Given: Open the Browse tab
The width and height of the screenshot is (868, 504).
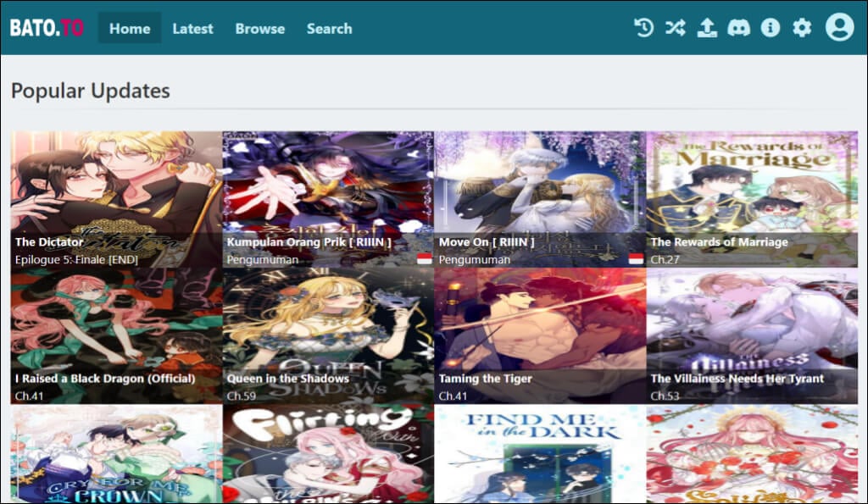Looking at the screenshot, I should tap(259, 28).
